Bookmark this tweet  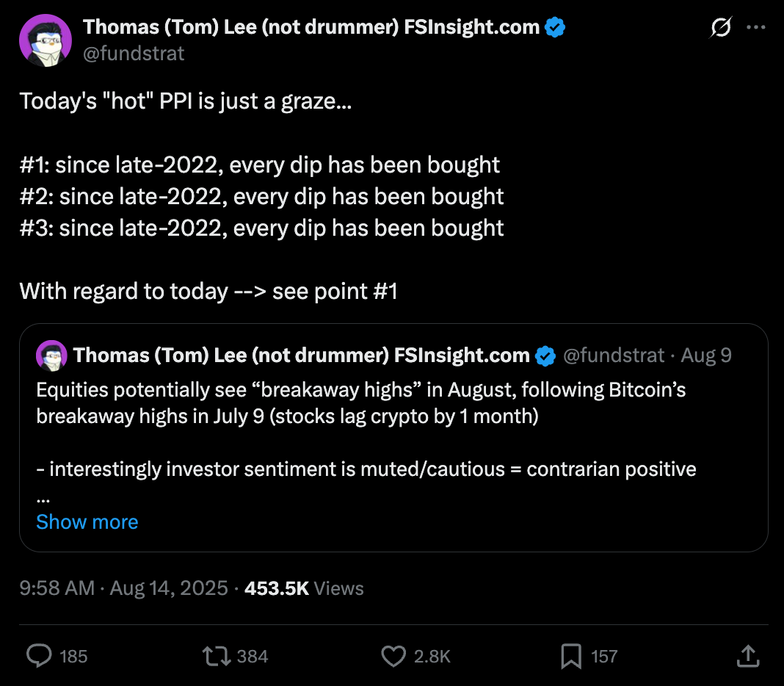[x=570, y=655]
